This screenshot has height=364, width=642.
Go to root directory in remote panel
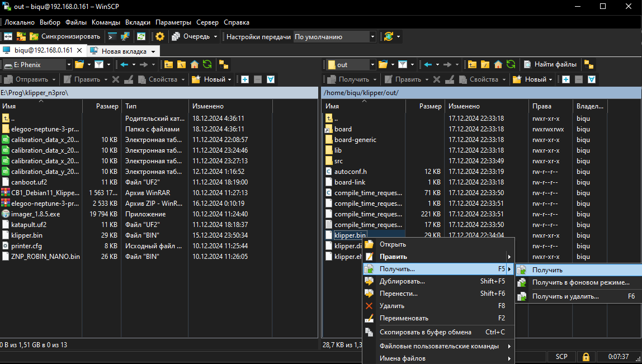coord(485,64)
